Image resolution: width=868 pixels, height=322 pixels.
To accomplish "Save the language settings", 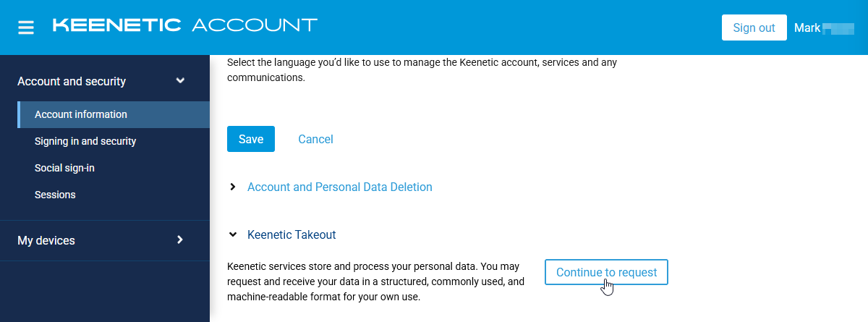I will (x=251, y=139).
